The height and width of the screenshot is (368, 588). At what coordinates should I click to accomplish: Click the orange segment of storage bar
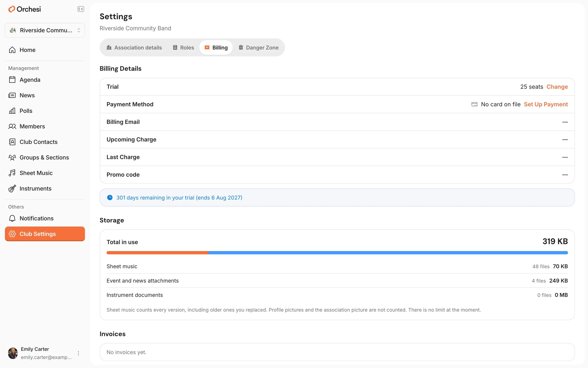click(x=157, y=253)
